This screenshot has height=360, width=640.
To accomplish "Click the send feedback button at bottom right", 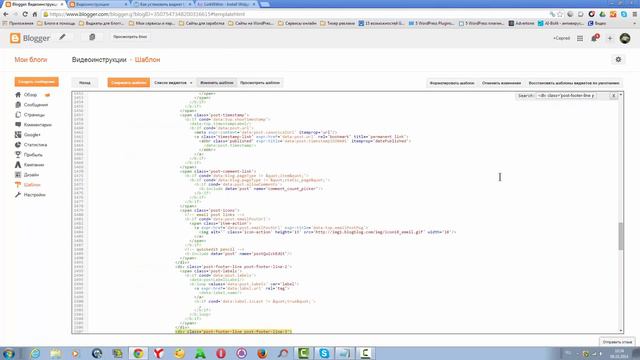I will (x=617, y=342).
